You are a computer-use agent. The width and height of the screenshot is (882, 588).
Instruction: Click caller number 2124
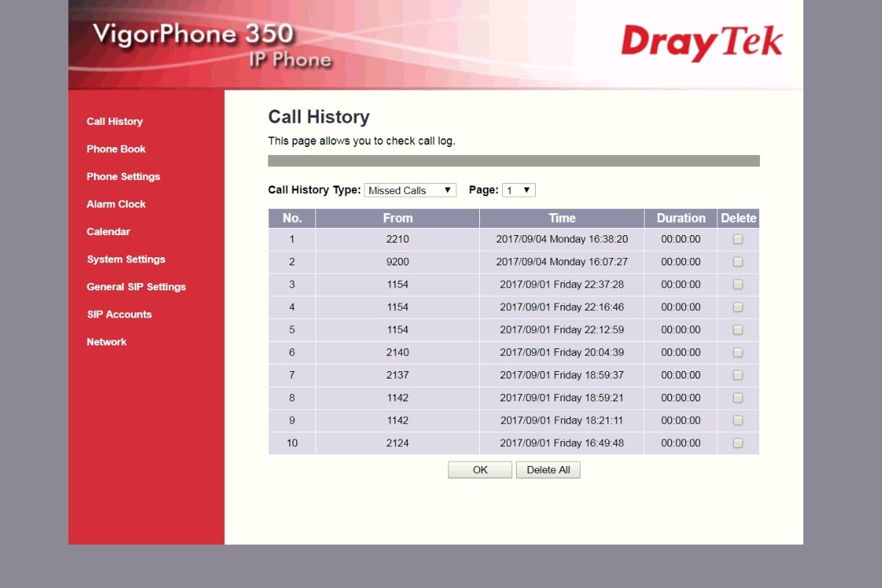click(x=398, y=443)
